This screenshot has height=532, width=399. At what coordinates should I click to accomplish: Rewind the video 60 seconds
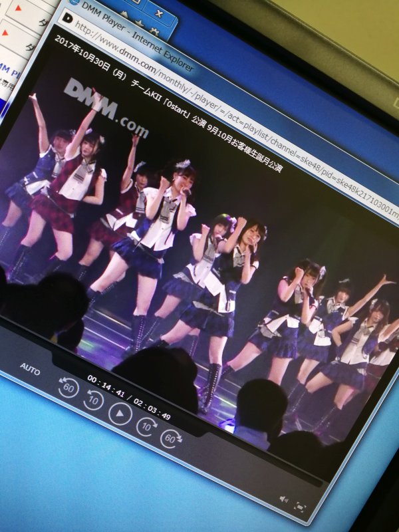68,387
